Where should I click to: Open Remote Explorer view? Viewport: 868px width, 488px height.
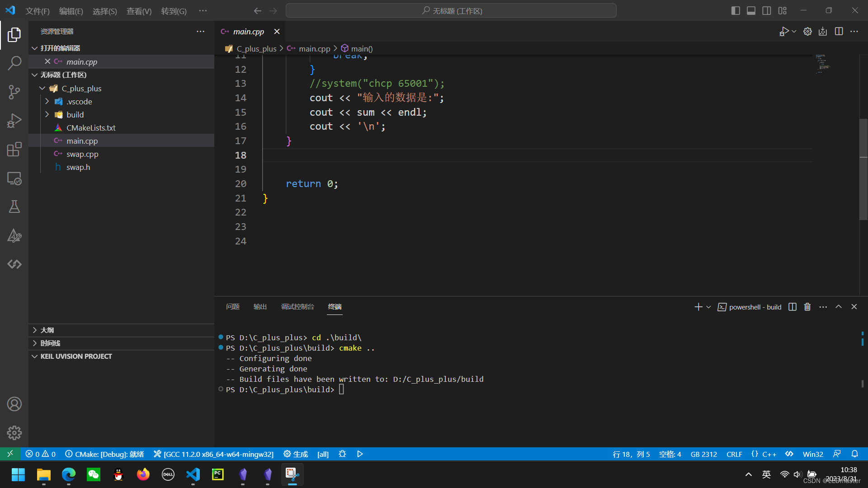coord(14,178)
